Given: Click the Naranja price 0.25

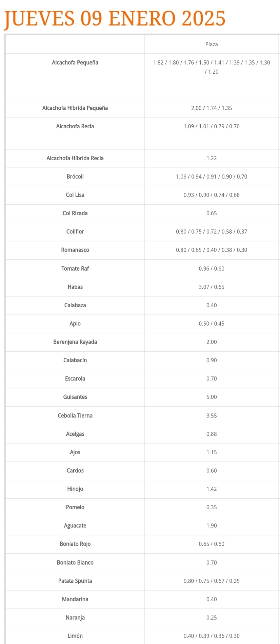Looking at the screenshot, I should coord(212,618).
